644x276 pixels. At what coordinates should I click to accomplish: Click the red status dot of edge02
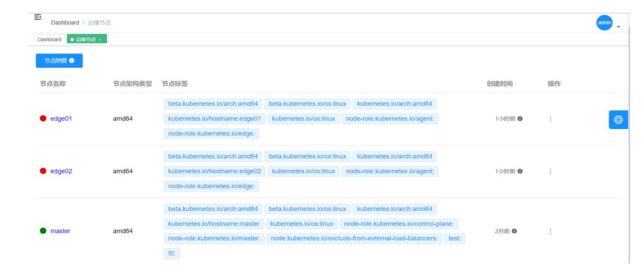[x=43, y=171]
